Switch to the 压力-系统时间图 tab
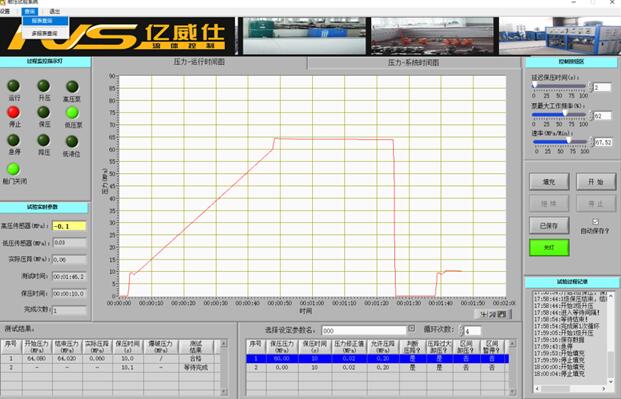 413,62
